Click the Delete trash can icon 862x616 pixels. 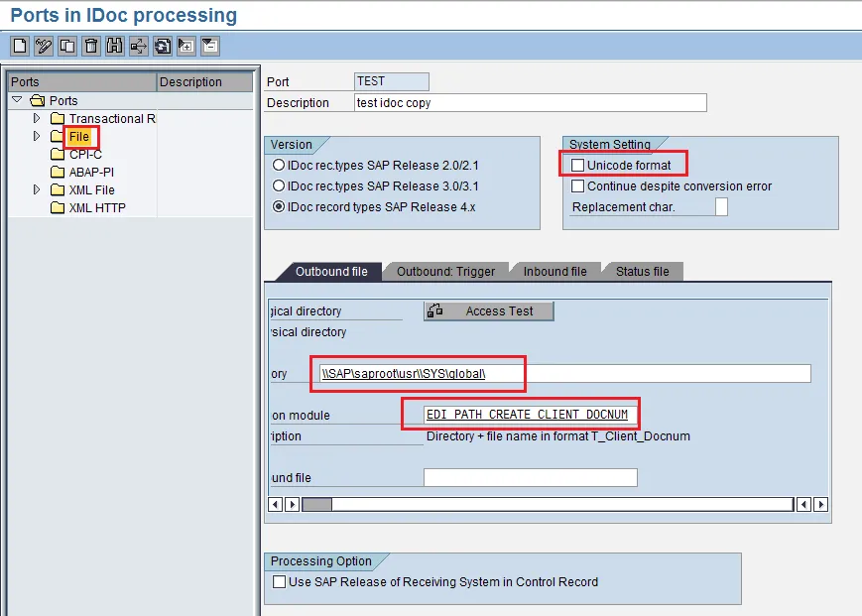(x=91, y=46)
